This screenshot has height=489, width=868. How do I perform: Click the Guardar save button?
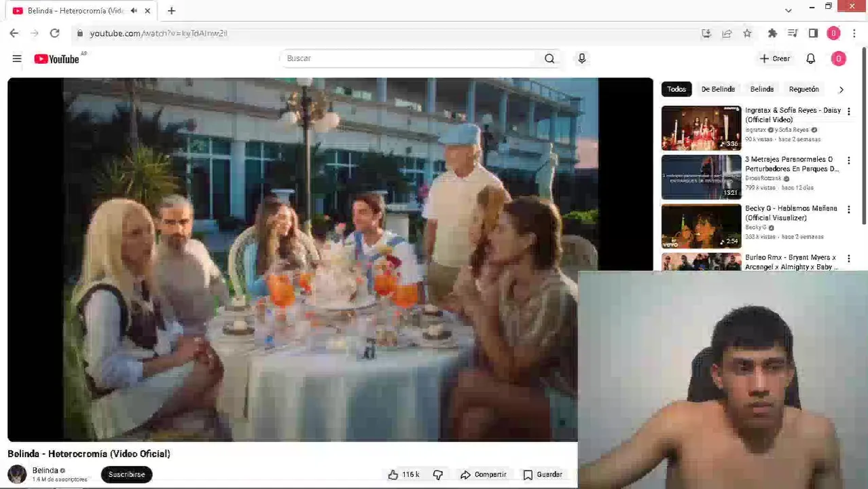pos(543,475)
